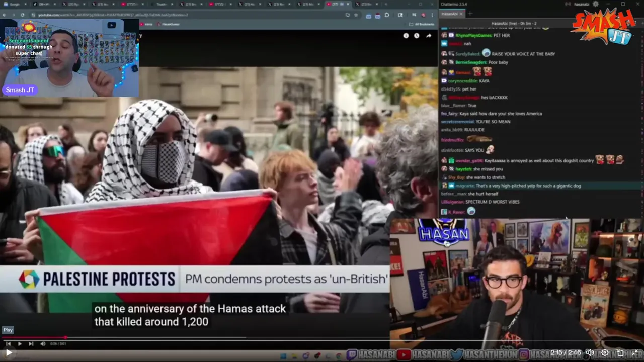644x362 pixels.
Task: Mute the outer video via speaker icon by 2:15 / 2:46
Action: tap(590, 353)
